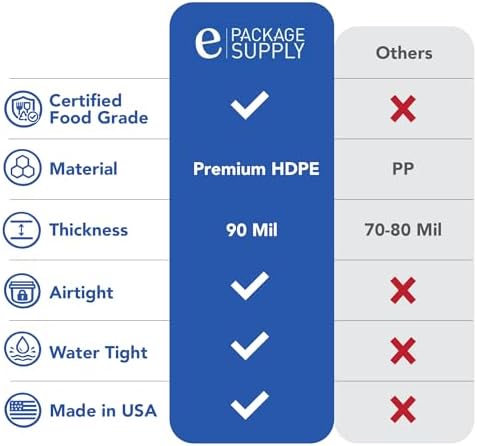477x446 pixels.
Task: Select the Airtight locked container icon
Action: (22, 291)
